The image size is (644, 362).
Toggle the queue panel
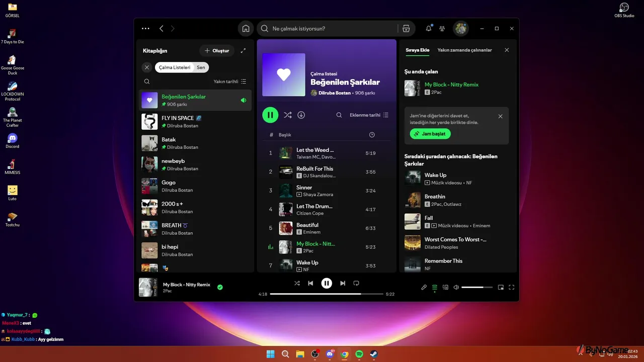435,288
